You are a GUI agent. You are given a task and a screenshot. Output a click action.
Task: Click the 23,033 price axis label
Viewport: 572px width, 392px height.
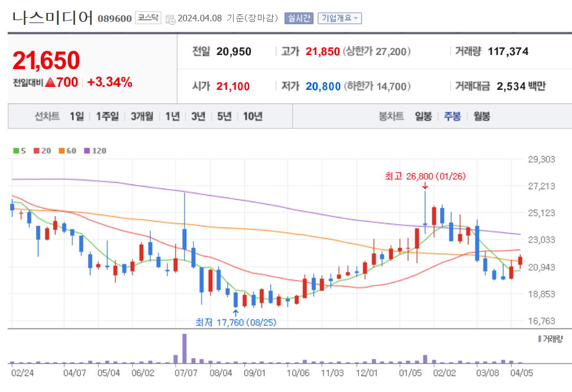point(541,239)
